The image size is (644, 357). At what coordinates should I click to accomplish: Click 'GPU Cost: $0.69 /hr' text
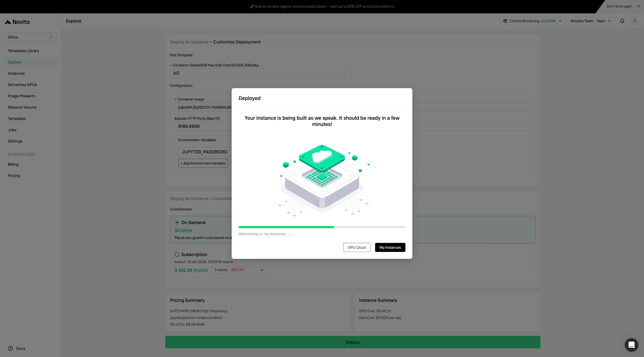(x=375, y=311)
